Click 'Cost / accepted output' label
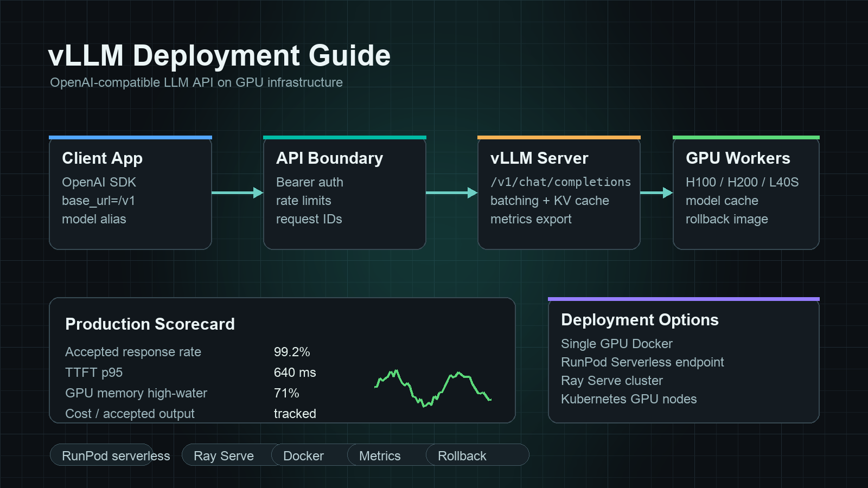 click(130, 414)
